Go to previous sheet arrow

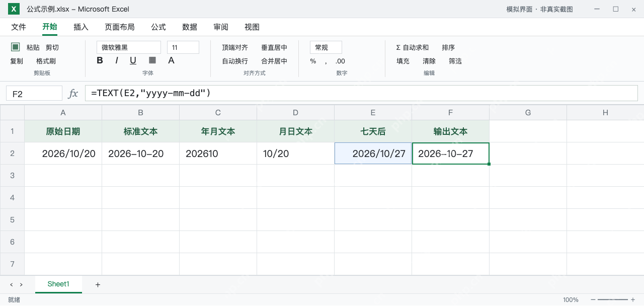point(12,285)
